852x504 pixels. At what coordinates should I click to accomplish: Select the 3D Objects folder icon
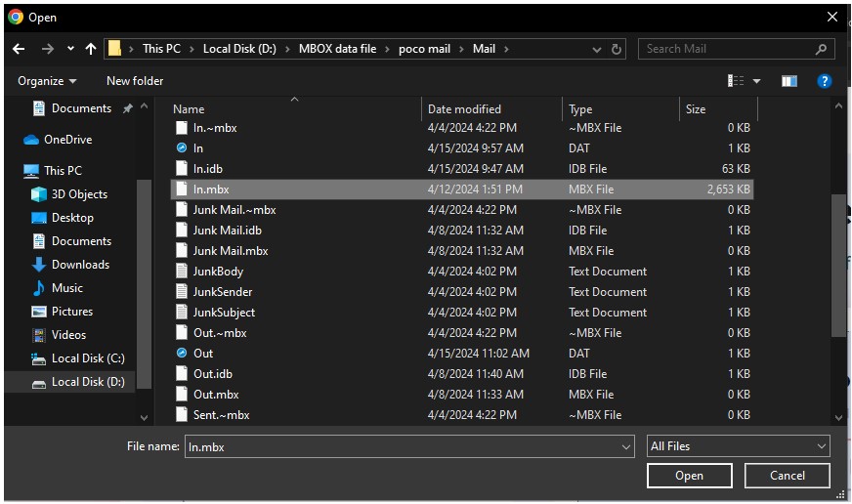tap(39, 194)
